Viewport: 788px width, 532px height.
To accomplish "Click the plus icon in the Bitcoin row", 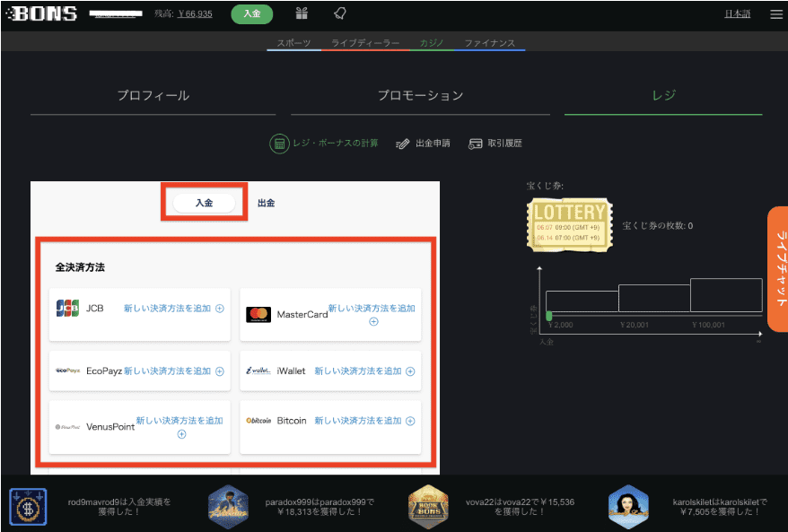I will pyautogui.click(x=410, y=421).
